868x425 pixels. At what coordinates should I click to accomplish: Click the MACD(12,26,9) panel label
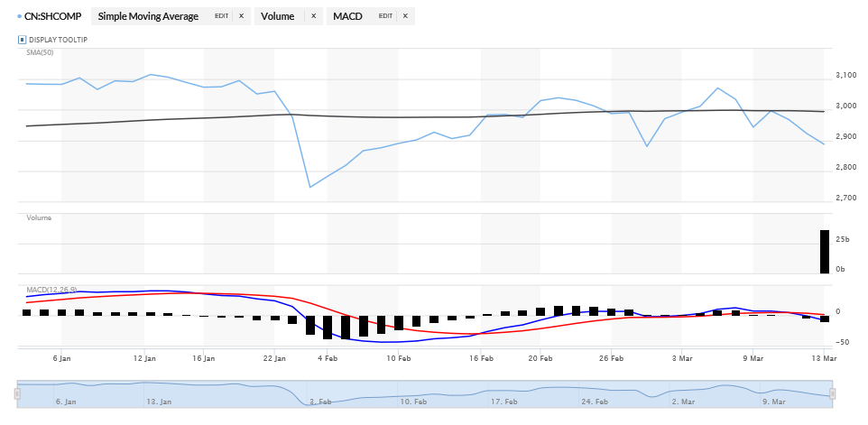[51, 290]
